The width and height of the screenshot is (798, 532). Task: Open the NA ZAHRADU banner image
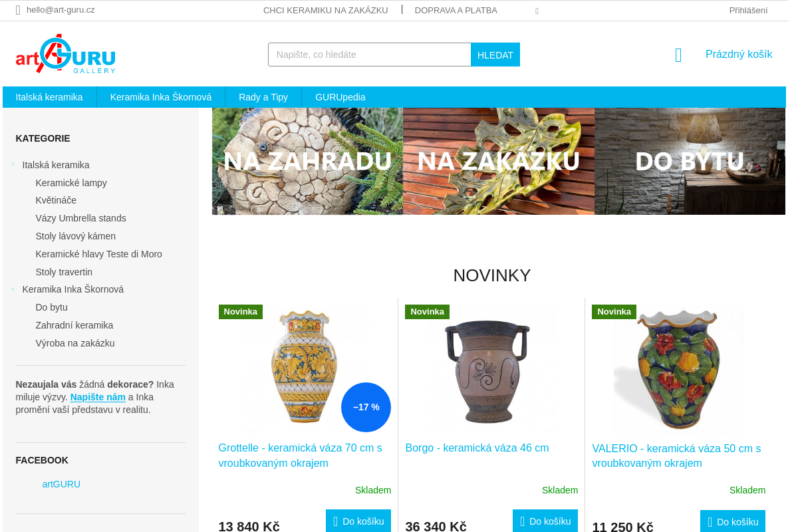pos(307,162)
